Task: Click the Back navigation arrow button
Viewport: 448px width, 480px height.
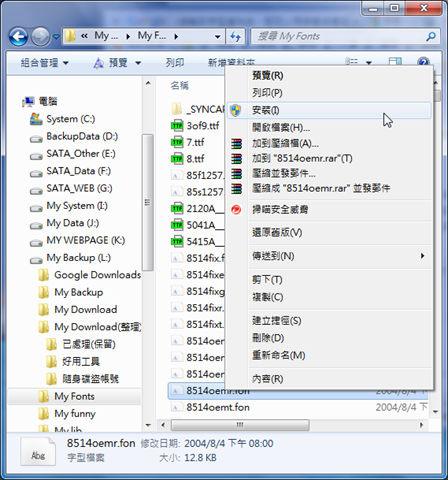Action: (x=18, y=36)
